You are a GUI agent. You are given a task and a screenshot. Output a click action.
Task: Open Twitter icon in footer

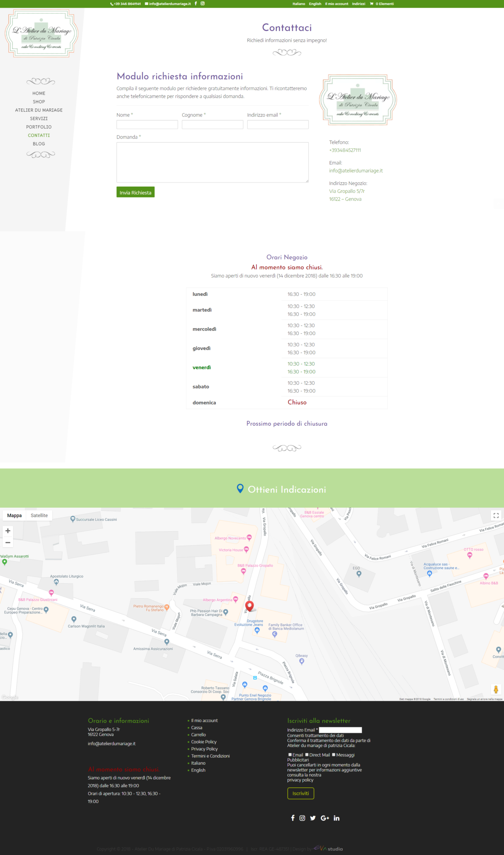pos(313,818)
